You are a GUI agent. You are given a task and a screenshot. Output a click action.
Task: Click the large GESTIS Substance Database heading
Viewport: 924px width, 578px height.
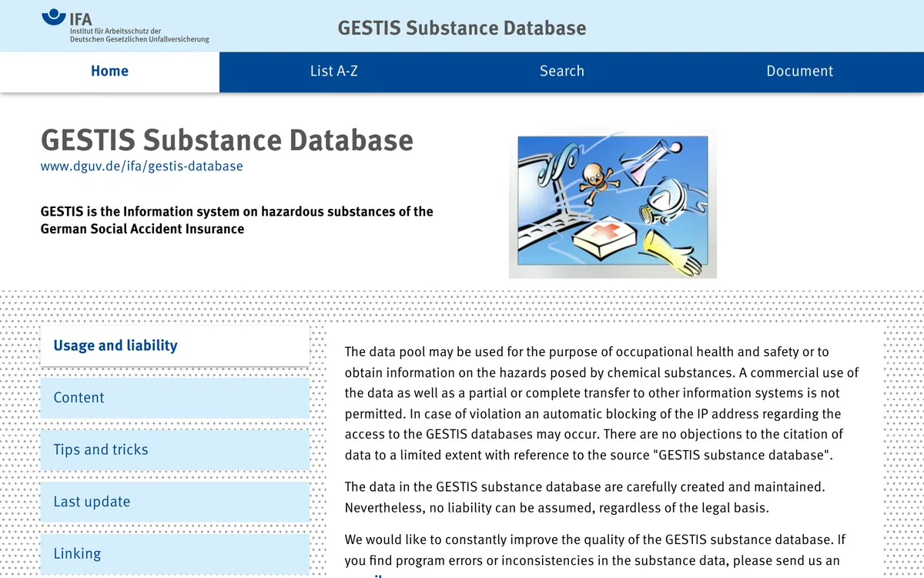(227, 140)
